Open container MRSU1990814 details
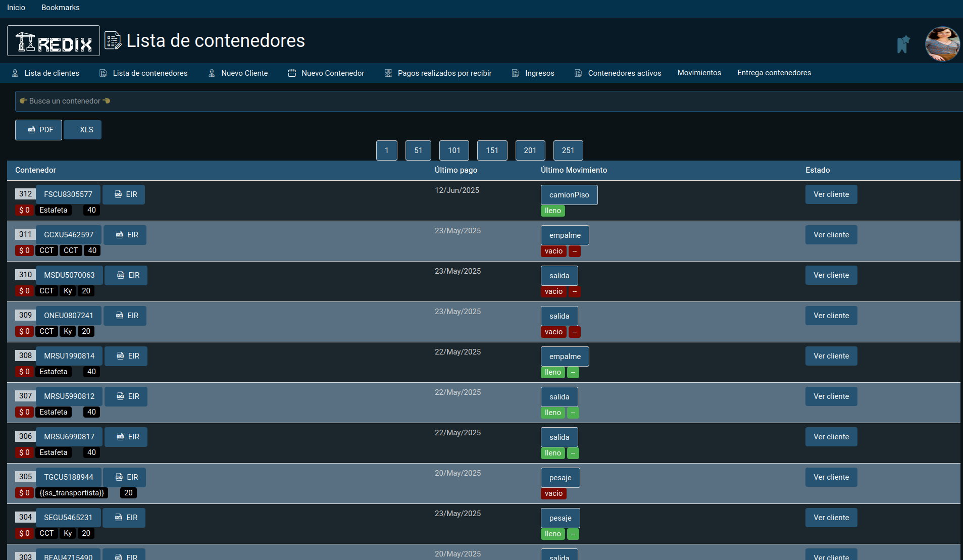963x560 pixels. pyautogui.click(x=69, y=356)
